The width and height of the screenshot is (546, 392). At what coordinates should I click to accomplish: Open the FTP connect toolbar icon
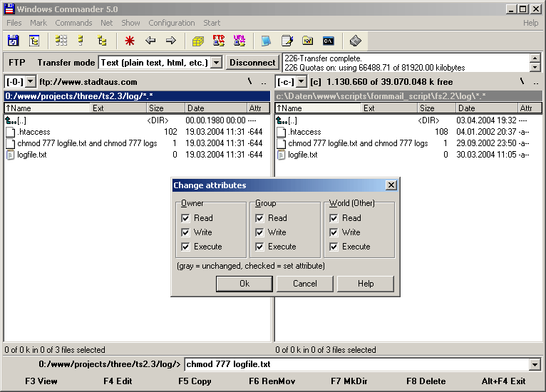tap(219, 41)
